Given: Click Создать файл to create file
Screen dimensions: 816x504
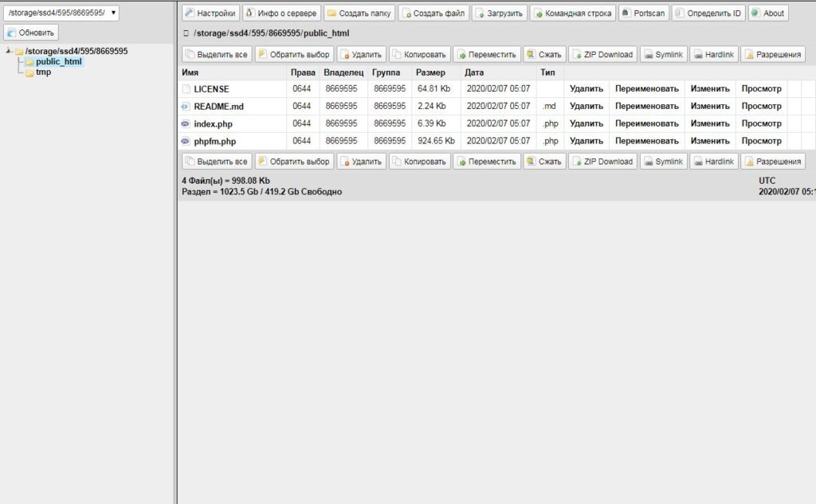Looking at the screenshot, I should [433, 13].
